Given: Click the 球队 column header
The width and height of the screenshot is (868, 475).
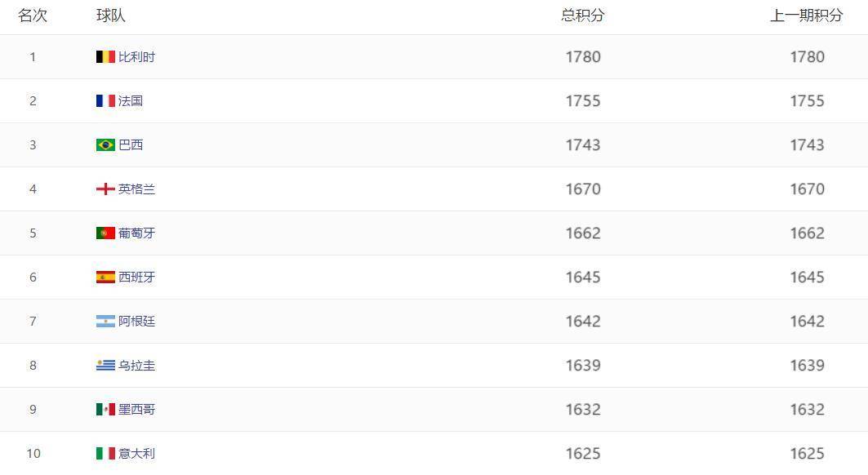Looking at the screenshot, I should click(111, 16).
